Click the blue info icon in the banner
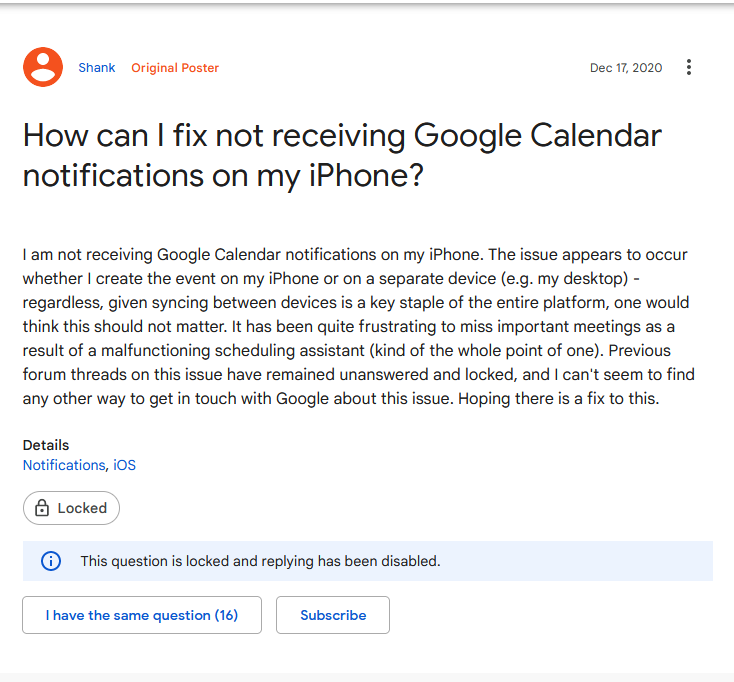Image resolution: width=734 pixels, height=682 pixels. click(51, 561)
